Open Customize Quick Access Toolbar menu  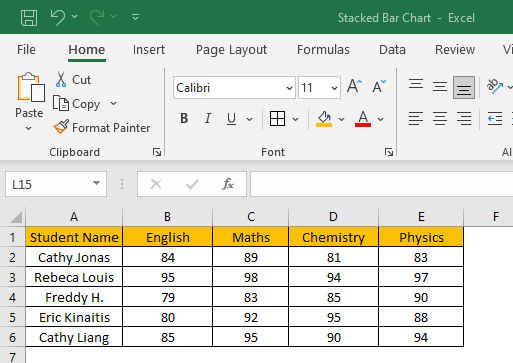coord(135,17)
